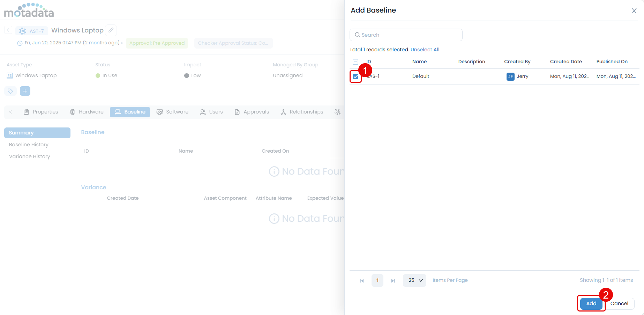Close the Add Baseline panel
644x315 pixels.
tap(634, 11)
